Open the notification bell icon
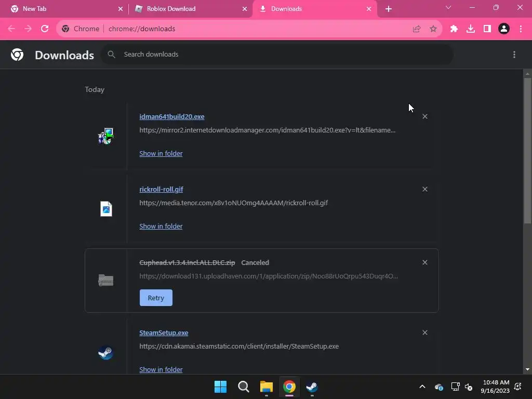 tap(518, 387)
